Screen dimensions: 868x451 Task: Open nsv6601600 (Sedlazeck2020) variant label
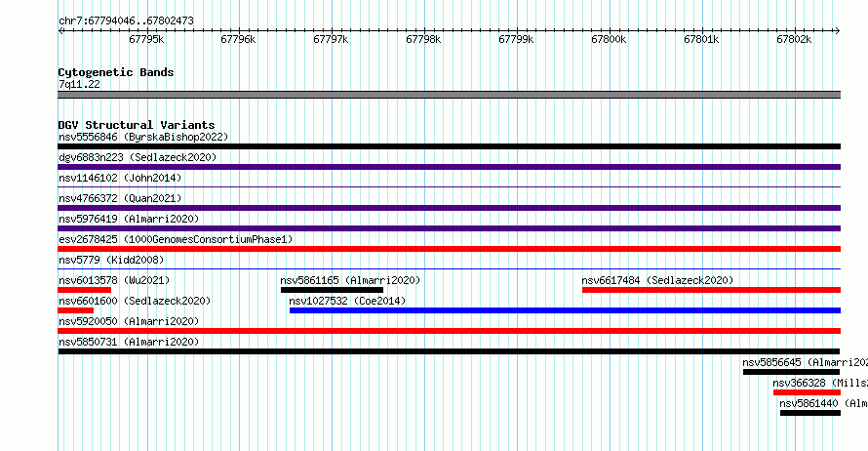135,301
